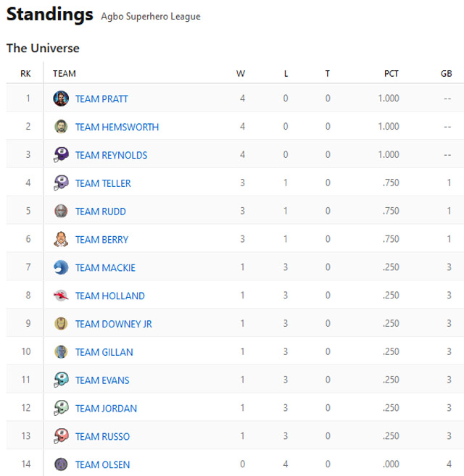Click Team Pratt's avatar icon
464x476 pixels.
(x=61, y=99)
